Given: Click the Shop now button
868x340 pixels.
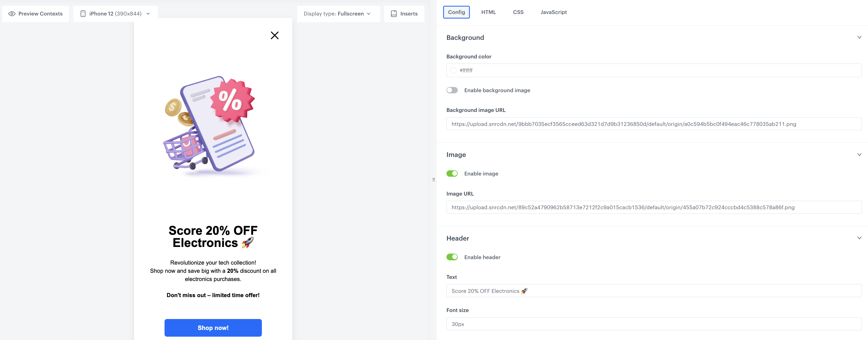Looking at the screenshot, I should [x=213, y=328].
